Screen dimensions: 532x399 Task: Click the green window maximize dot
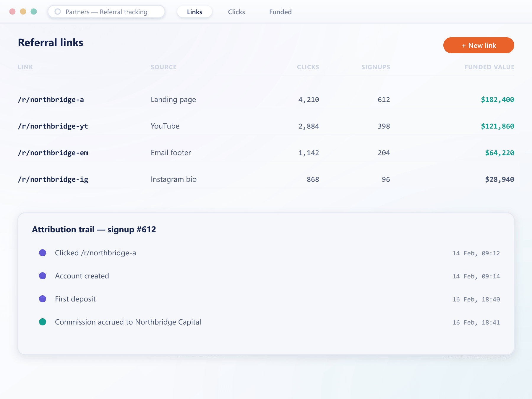pos(34,12)
